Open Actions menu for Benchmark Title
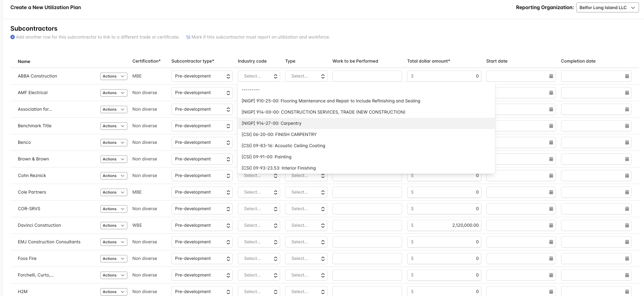 coord(114,126)
